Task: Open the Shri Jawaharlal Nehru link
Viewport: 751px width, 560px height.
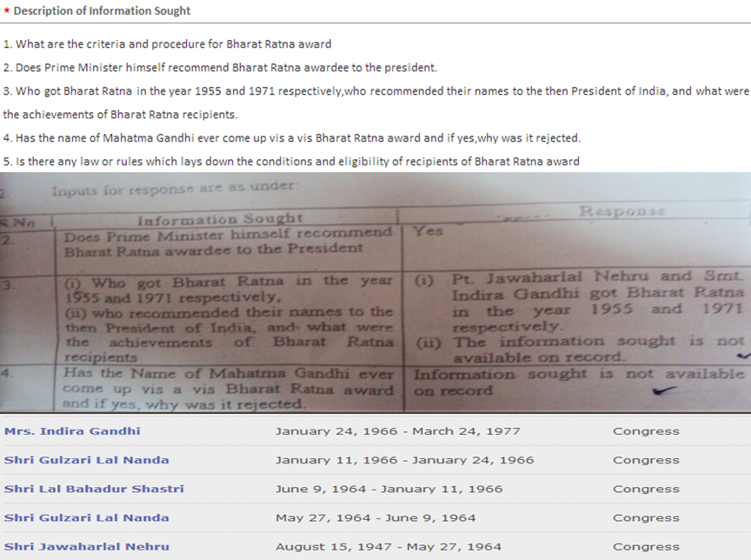Action: tap(87, 547)
